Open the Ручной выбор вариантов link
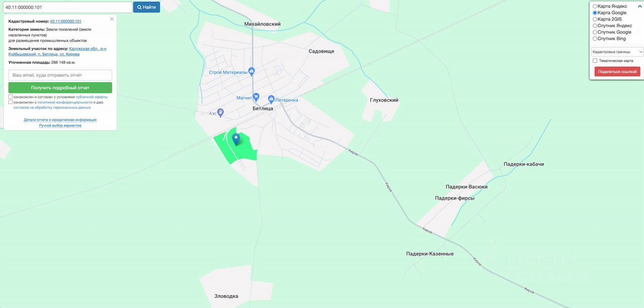Image resolution: width=644 pixels, height=308 pixels. coord(60,125)
